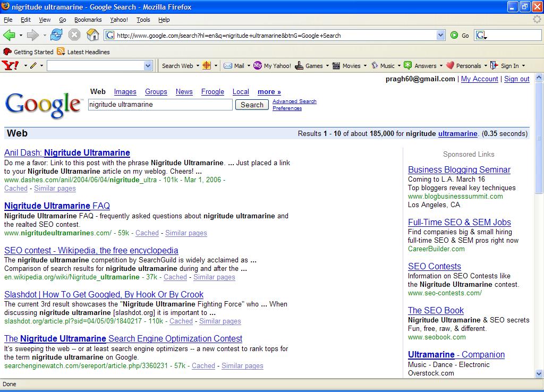Click the green Go button icon
Viewport: 544px width, 392px height.
click(454, 35)
